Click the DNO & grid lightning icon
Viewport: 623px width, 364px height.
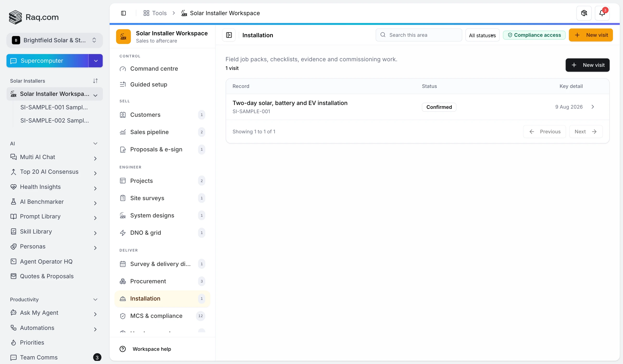[123, 233]
